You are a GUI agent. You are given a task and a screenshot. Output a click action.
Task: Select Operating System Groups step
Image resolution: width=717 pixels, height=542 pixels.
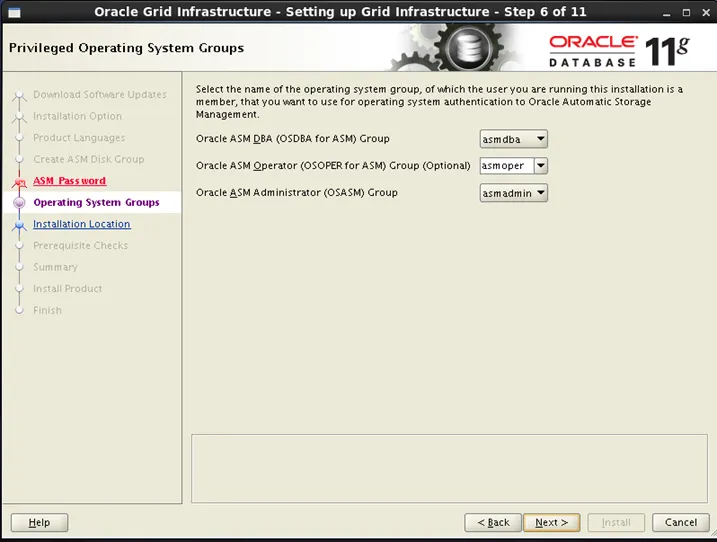click(x=96, y=202)
